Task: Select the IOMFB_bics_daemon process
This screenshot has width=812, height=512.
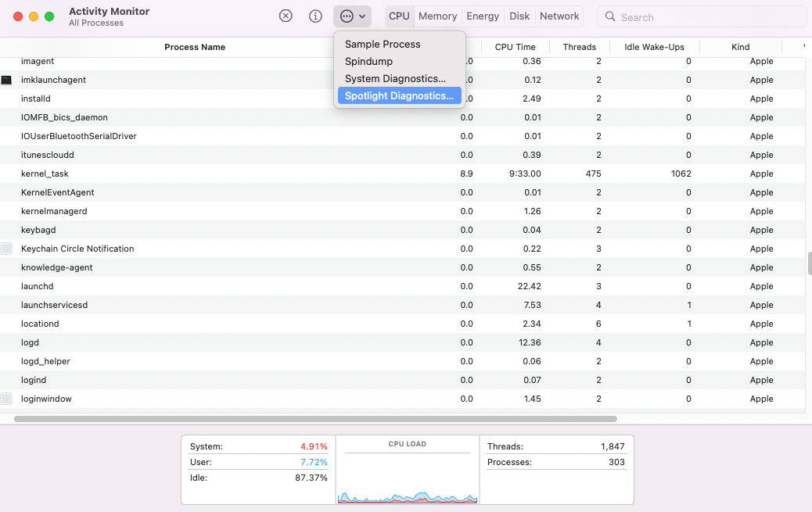Action: (x=64, y=117)
